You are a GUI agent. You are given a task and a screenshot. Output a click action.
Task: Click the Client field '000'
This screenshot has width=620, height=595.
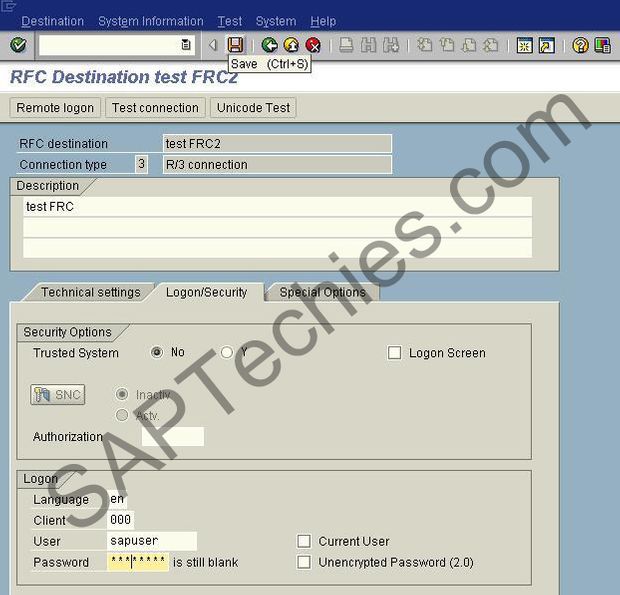click(x=121, y=520)
